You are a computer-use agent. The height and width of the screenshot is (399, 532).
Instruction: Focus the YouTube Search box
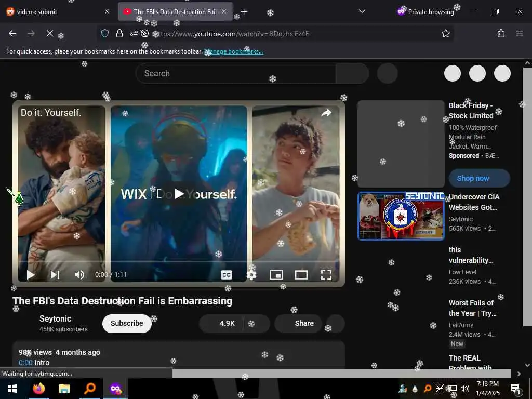tap(236, 73)
